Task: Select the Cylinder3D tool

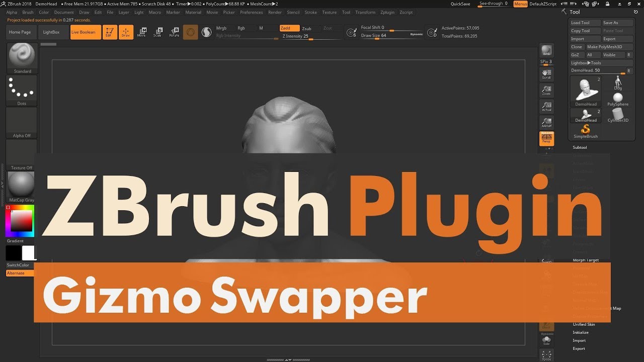Action: coord(618,116)
